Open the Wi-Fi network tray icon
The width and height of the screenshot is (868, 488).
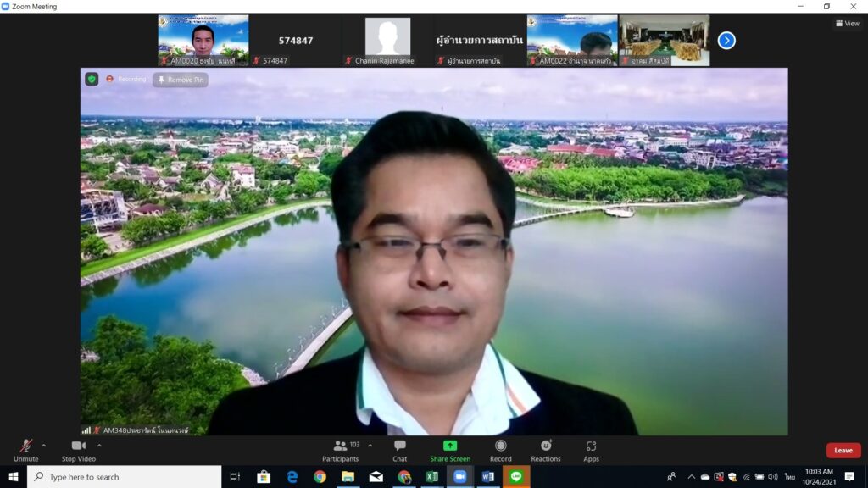(x=746, y=477)
